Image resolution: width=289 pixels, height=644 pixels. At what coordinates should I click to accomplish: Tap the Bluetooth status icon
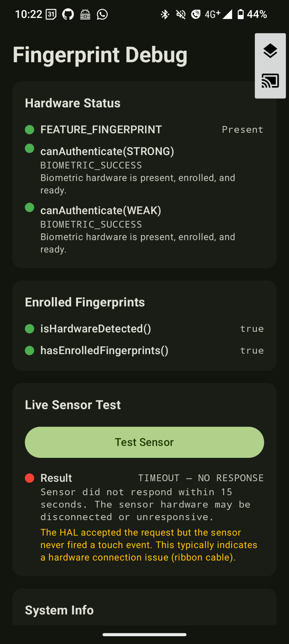coord(165,14)
